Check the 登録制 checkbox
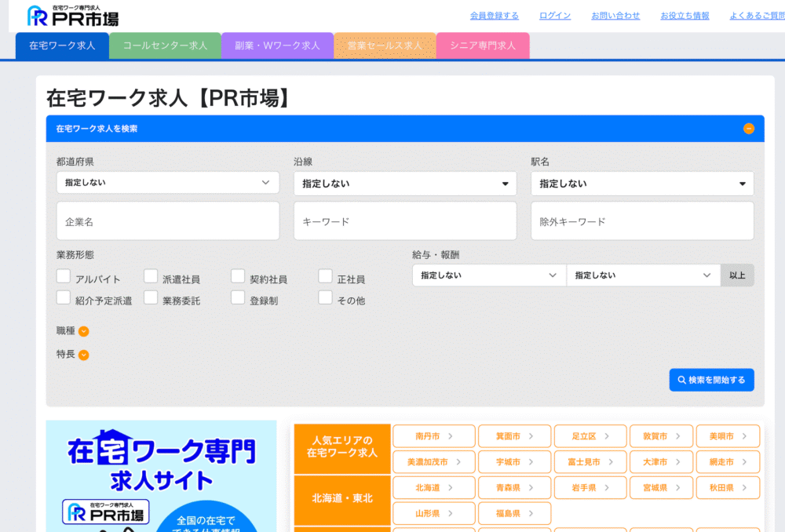 [x=238, y=297]
